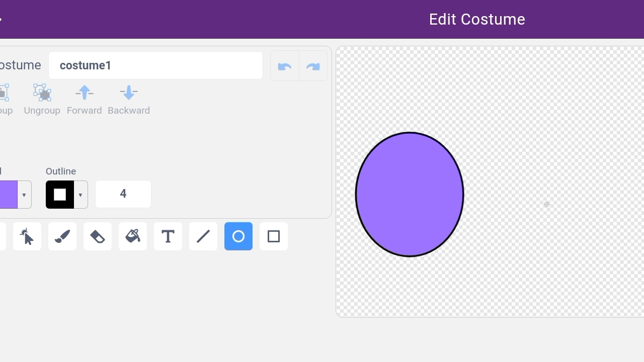Open the black Outline color swatch

(60, 195)
